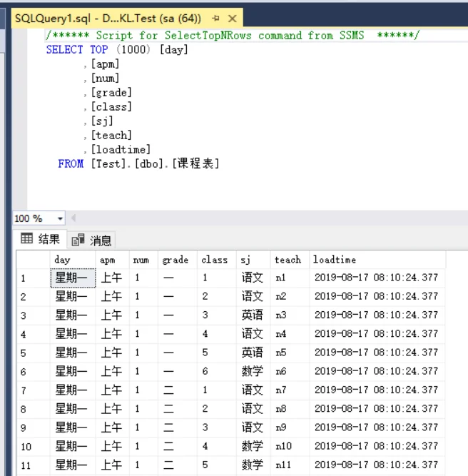Viewport: 468px width, 476px height.
Task: Click teacher cell n6
Action: 290,372
